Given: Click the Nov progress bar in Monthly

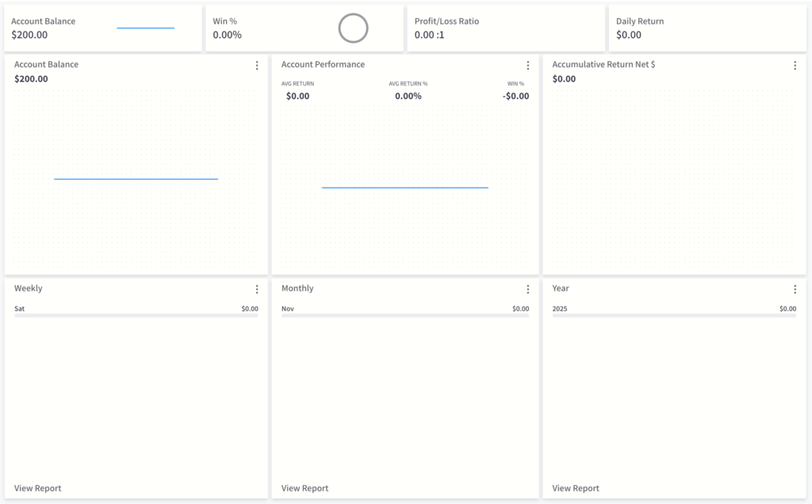Looking at the screenshot, I should click(x=404, y=315).
